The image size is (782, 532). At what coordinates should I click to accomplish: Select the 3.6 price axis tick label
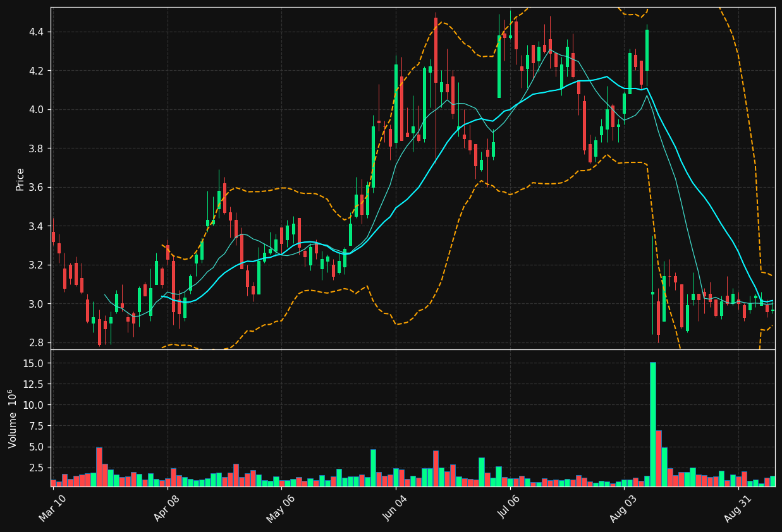point(38,188)
